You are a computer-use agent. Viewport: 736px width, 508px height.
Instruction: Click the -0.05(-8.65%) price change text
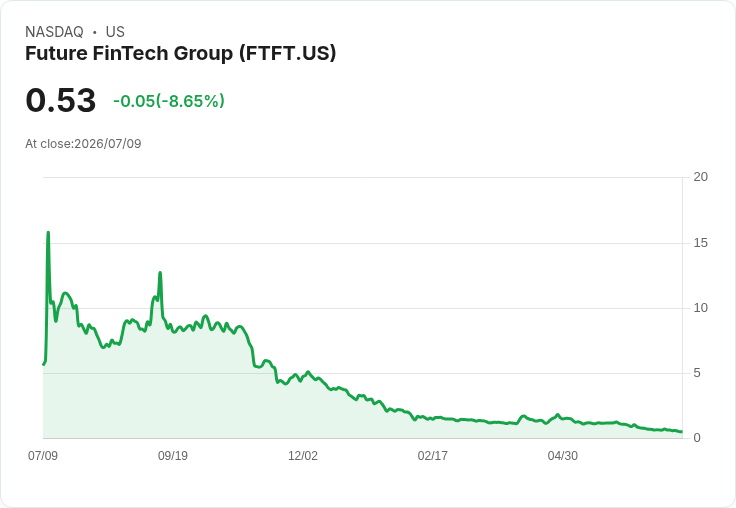(x=169, y=101)
